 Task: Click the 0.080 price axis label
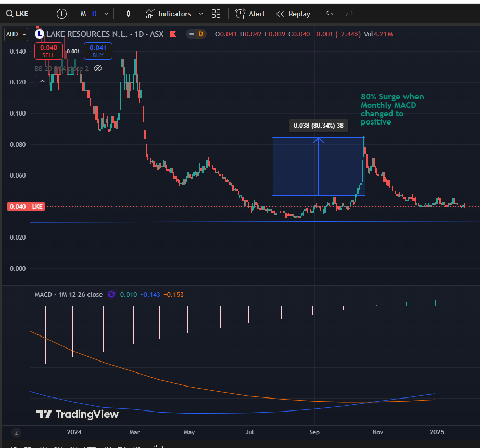point(18,144)
